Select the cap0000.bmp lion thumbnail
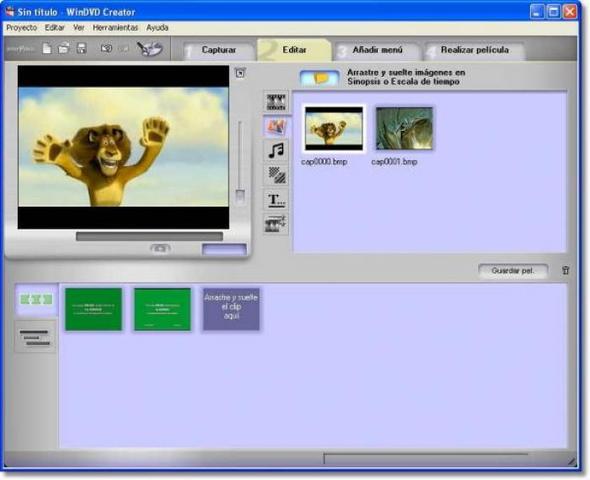Viewport: 590px width, 480px height. pos(334,129)
